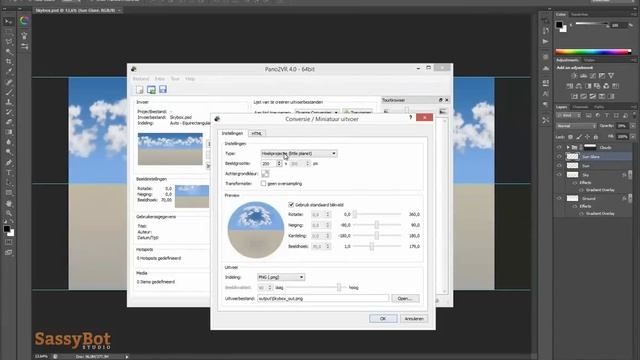Click the dialog help question mark
This screenshot has width=640, height=360.
410,118
